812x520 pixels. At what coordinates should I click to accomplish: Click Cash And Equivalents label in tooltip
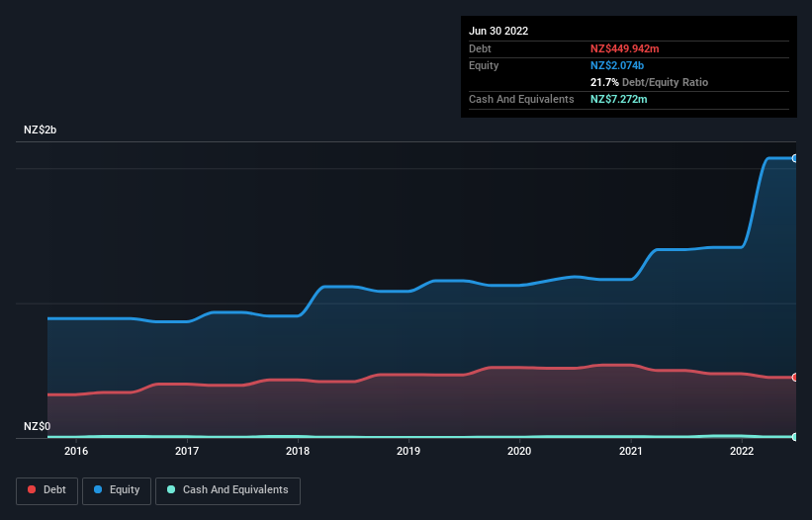(x=521, y=99)
